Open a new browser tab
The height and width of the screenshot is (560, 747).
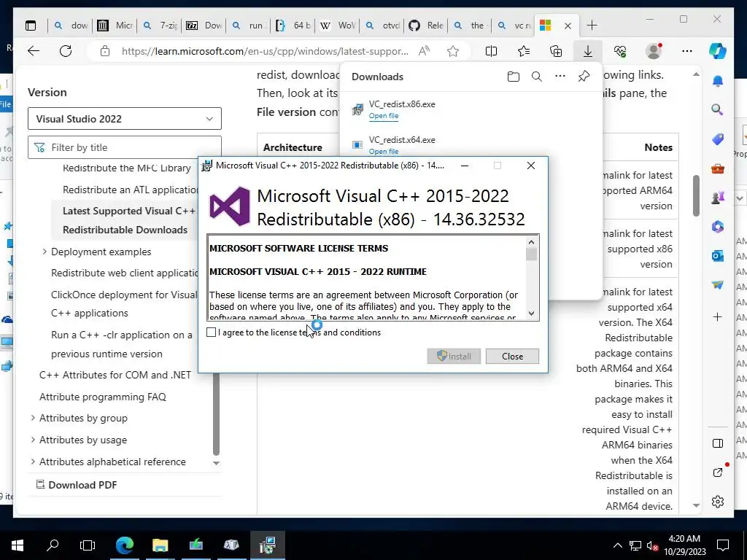(592, 26)
